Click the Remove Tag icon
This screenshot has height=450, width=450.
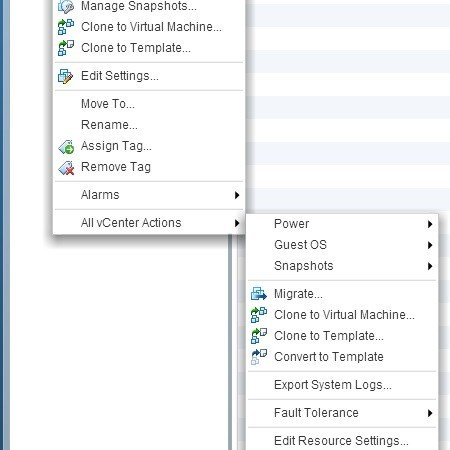point(66,168)
